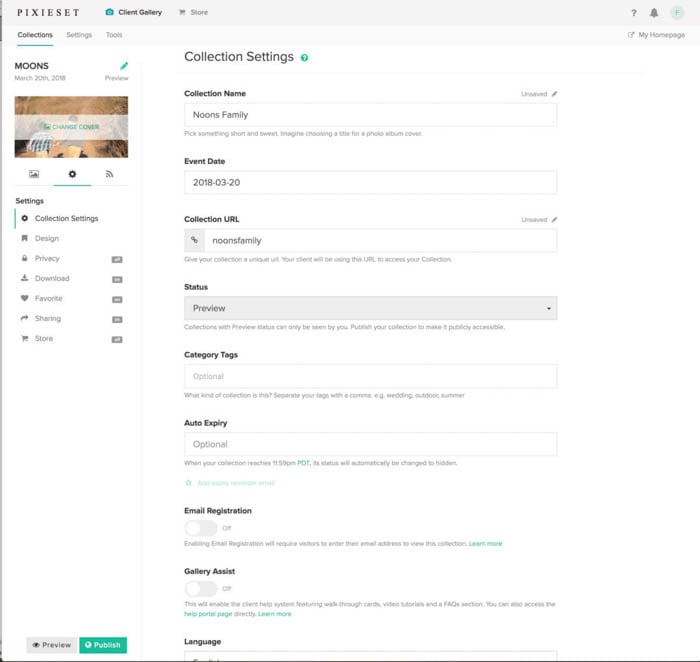Click the Preview button at bottom
The image size is (700, 662).
coord(52,645)
